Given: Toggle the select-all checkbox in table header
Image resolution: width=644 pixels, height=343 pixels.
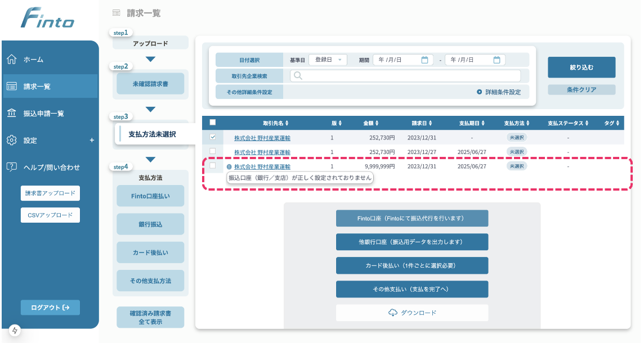Looking at the screenshot, I should pos(212,123).
